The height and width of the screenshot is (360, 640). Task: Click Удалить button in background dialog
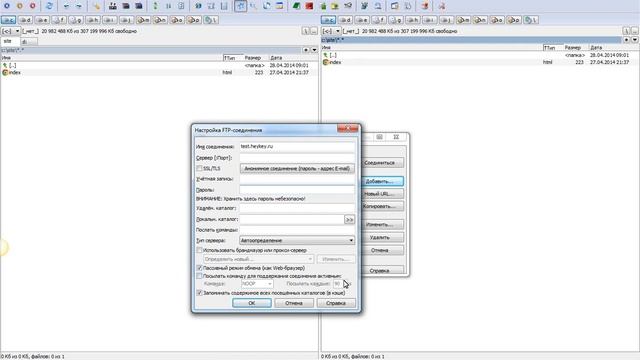pyautogui.click(x=382, y=237)
